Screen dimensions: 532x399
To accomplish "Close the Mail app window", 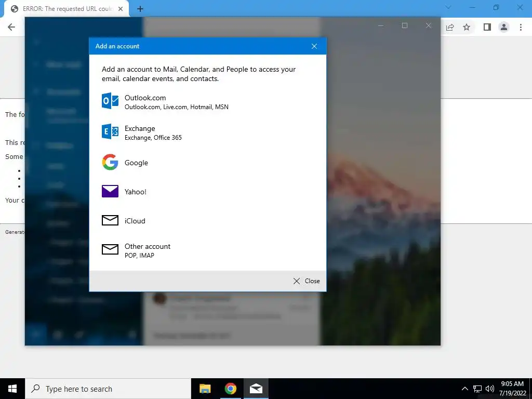I will [x=429, y=25].
